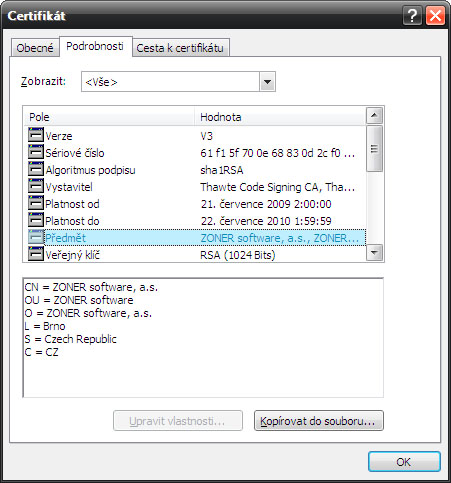Click the highlighted ZONER software, a.s. value

click(280, 238)
